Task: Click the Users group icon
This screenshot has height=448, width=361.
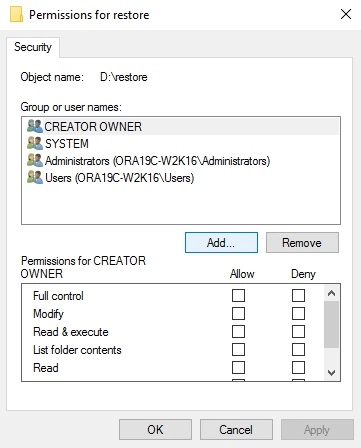Action: 35,178
